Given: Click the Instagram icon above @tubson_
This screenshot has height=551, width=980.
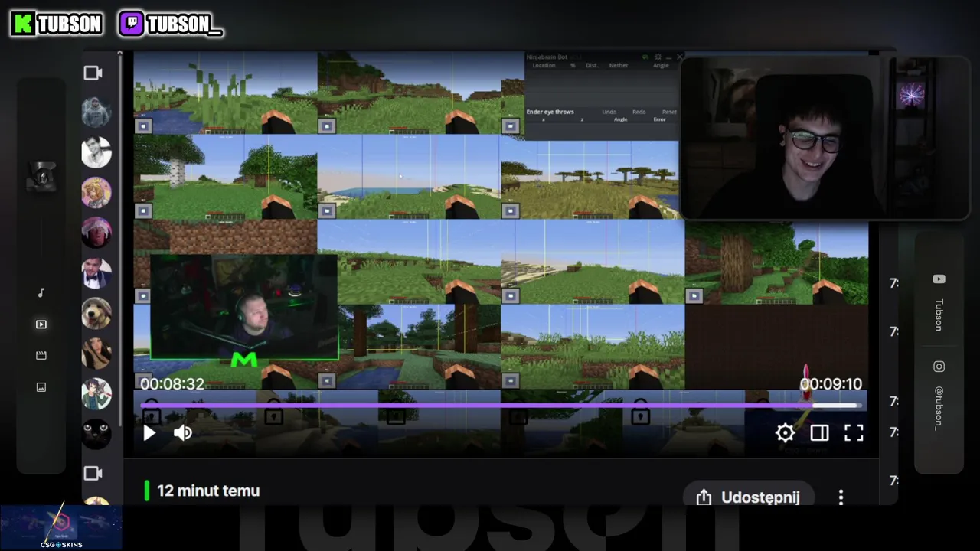Looking at the screenshot, I should (939, 367).
